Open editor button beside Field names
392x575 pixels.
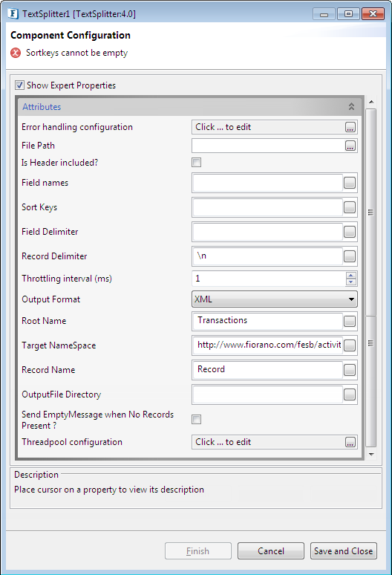[x=350, y=183]
